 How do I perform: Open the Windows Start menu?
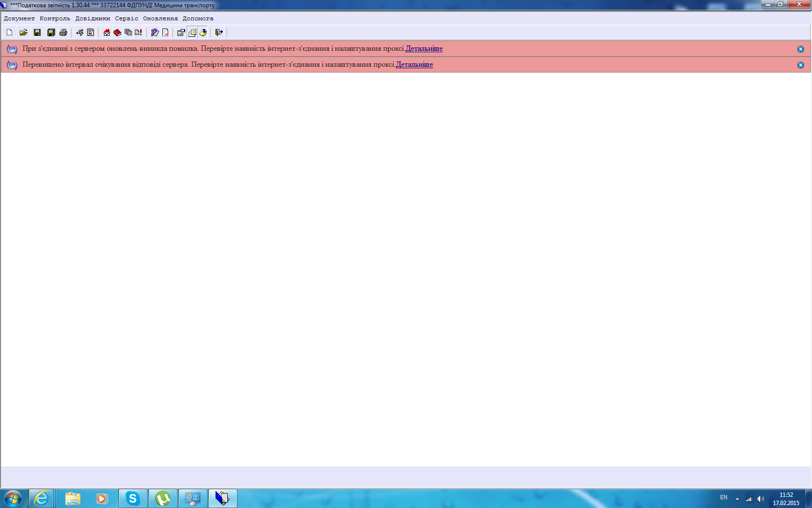(13, 498)
